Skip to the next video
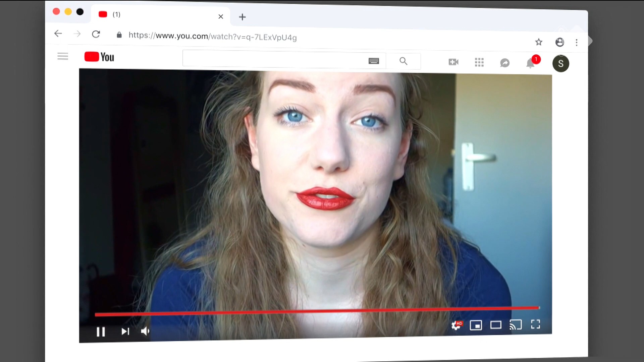 [x=125, y=331]
